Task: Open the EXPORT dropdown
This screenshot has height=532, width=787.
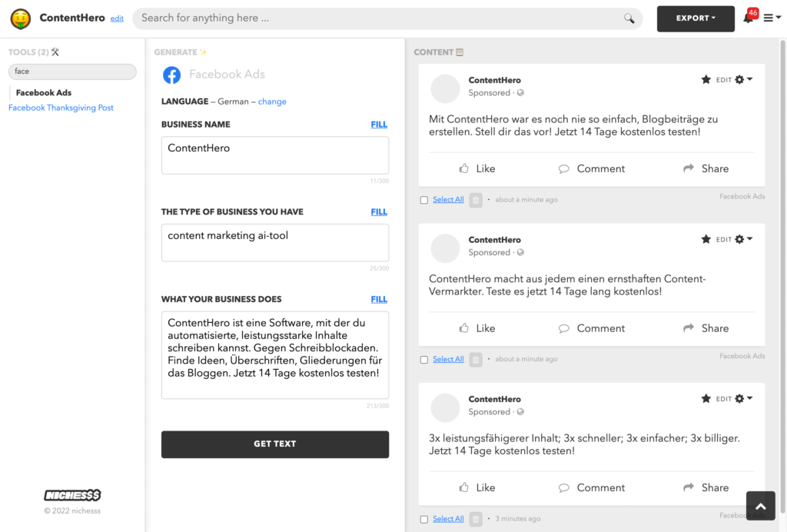Action: tap(696, 18)
